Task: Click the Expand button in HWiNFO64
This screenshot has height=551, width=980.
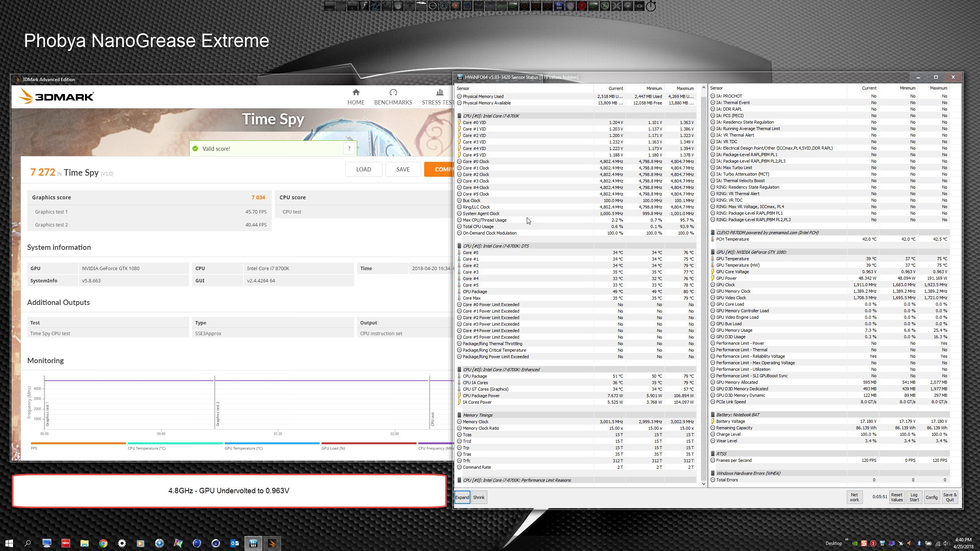Action: pyautogui.click(x=462, y=497)
